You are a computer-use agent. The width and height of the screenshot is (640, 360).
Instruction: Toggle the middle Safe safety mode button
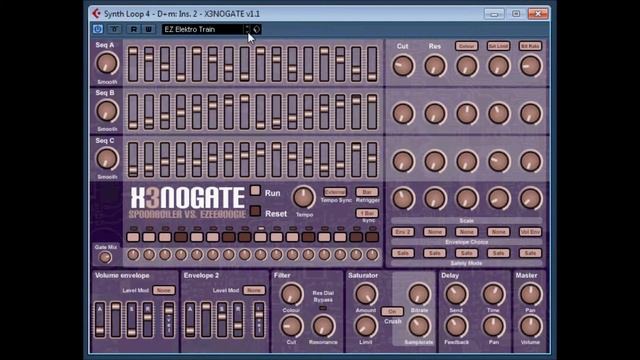[x=467, y=253]
